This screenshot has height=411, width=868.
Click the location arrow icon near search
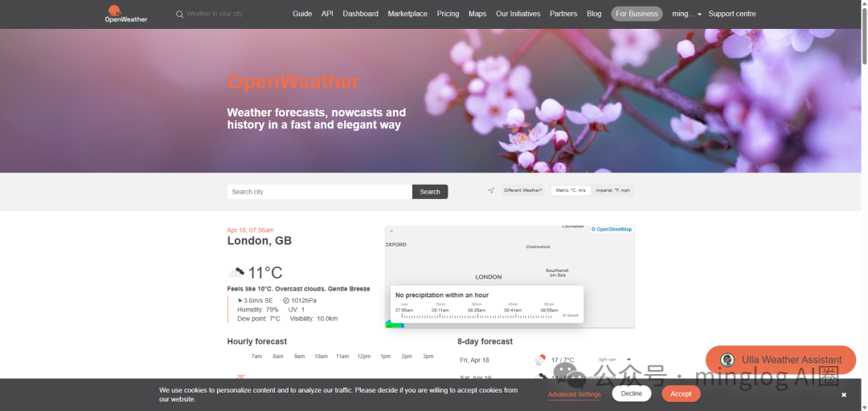click(491, 190)
